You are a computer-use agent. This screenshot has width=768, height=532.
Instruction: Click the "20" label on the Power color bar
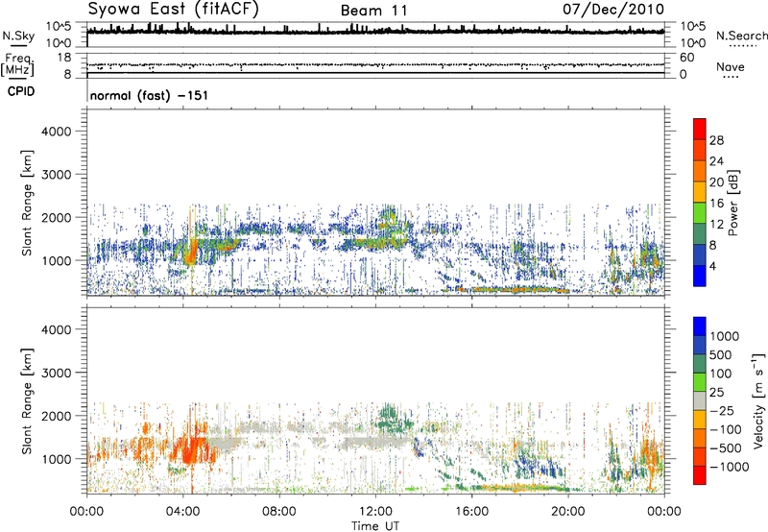pyautogui.click(x=716, y=182)
